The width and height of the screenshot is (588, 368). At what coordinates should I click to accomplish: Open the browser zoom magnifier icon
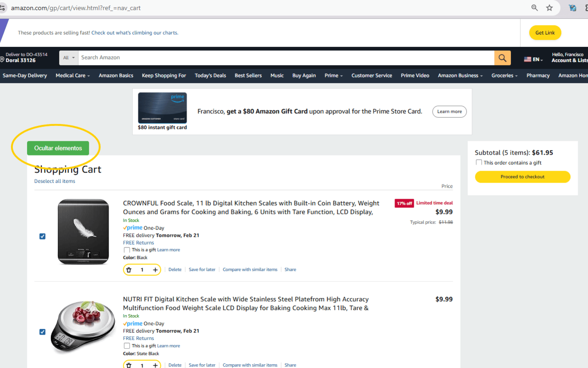535,8
